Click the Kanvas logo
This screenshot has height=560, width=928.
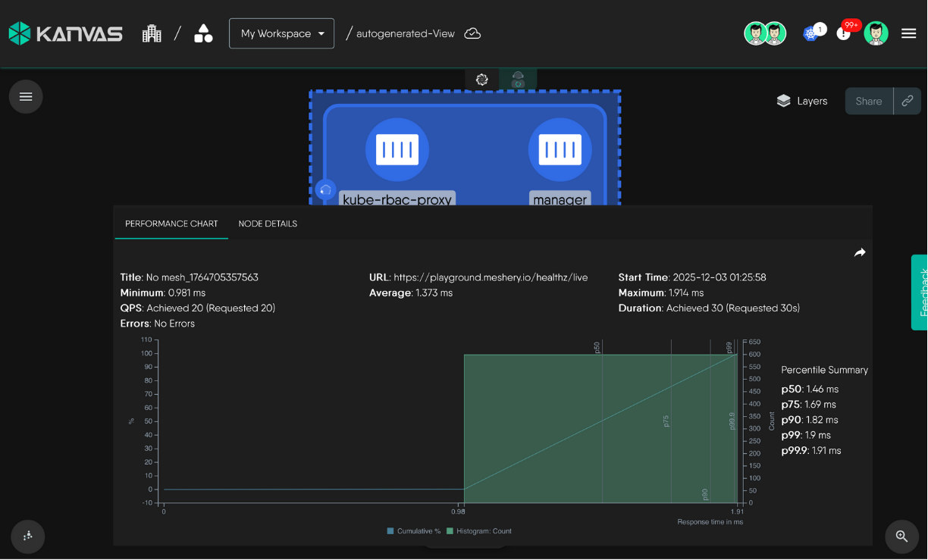[x=65, y=33]
